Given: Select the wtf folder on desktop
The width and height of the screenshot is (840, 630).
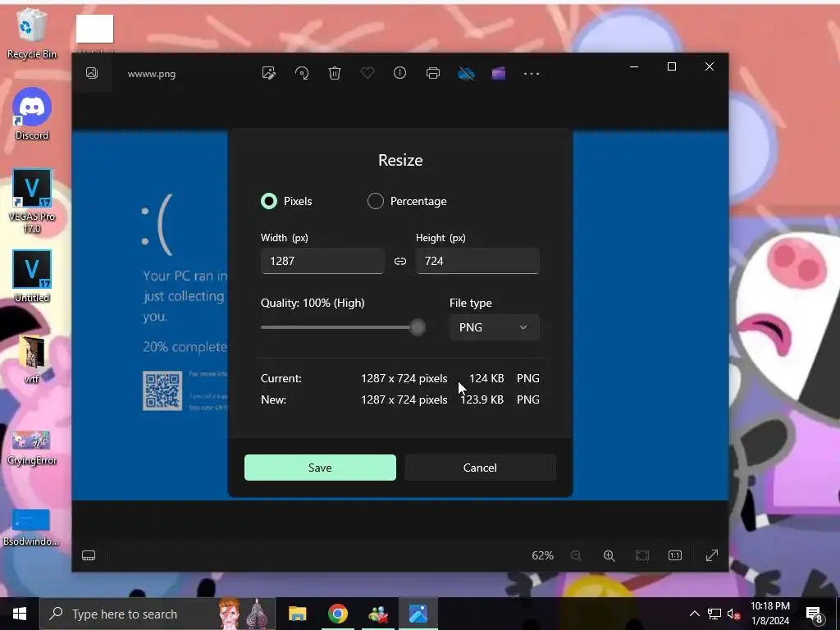Looking at the screenshot, I should tap(32, 359).
